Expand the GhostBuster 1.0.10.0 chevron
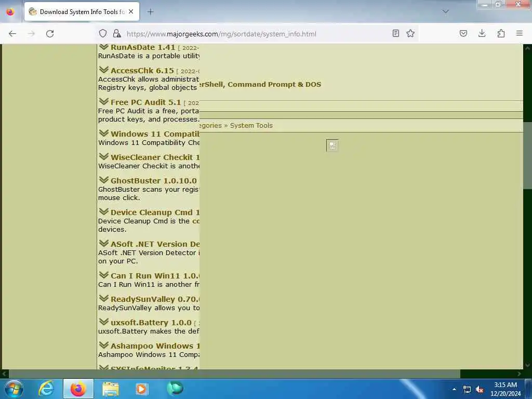Image resolution: width=532 pixels, height=399 pixels. pos(104,180)
